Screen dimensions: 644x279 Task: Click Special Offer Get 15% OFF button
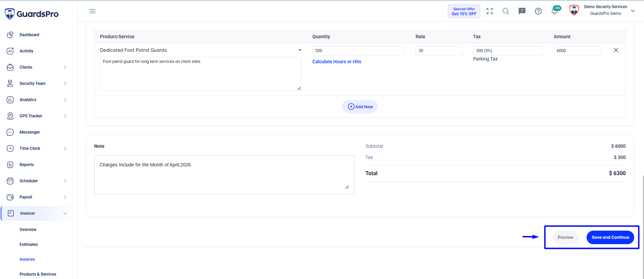[464, 11]
